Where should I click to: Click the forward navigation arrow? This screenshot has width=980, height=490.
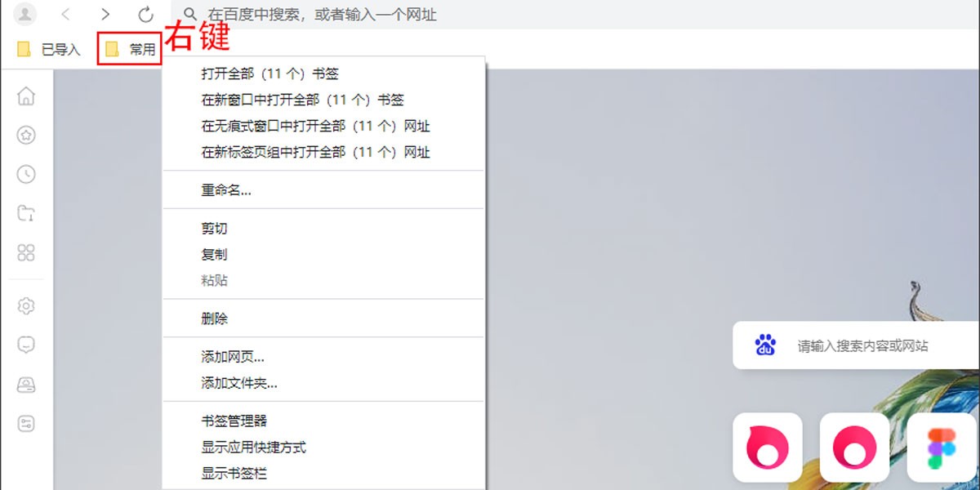click(105, 14)
